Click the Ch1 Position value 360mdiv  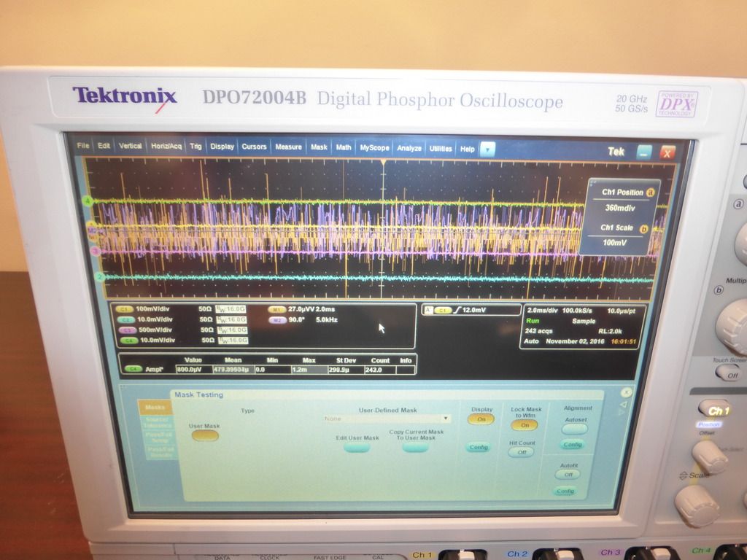pos(620,208)
